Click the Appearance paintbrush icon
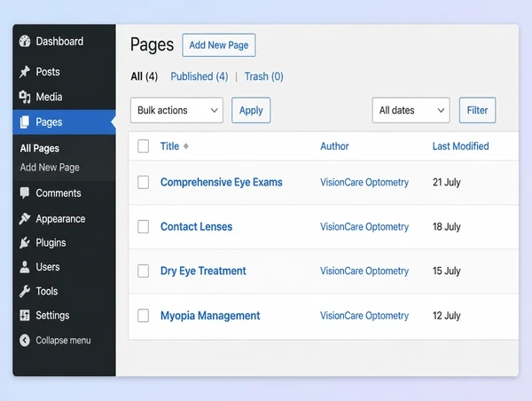The width and height of the screenshot is (532, 401). 25,218
